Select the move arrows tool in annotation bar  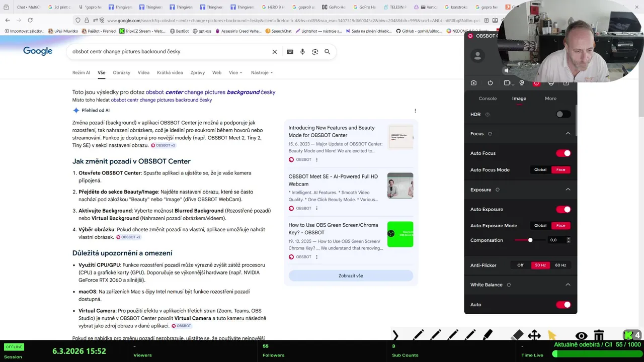click(x=534, y=335)
